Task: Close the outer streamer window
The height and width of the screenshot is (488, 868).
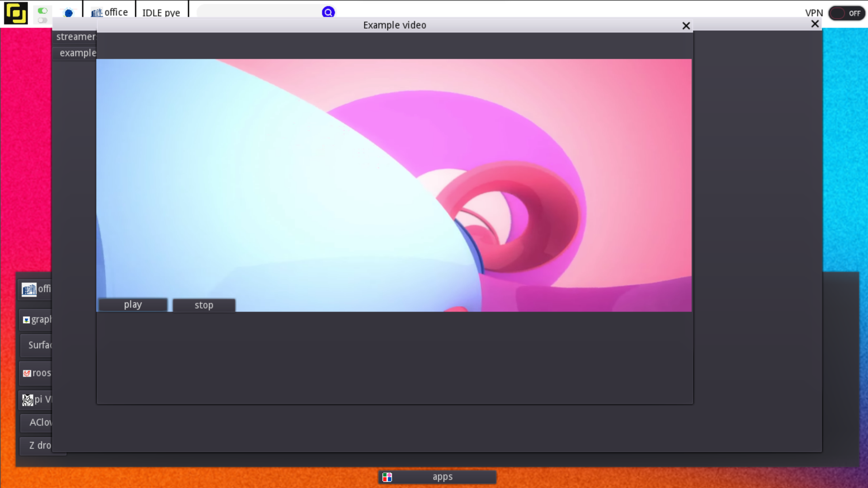Action: tap(815, 24)
